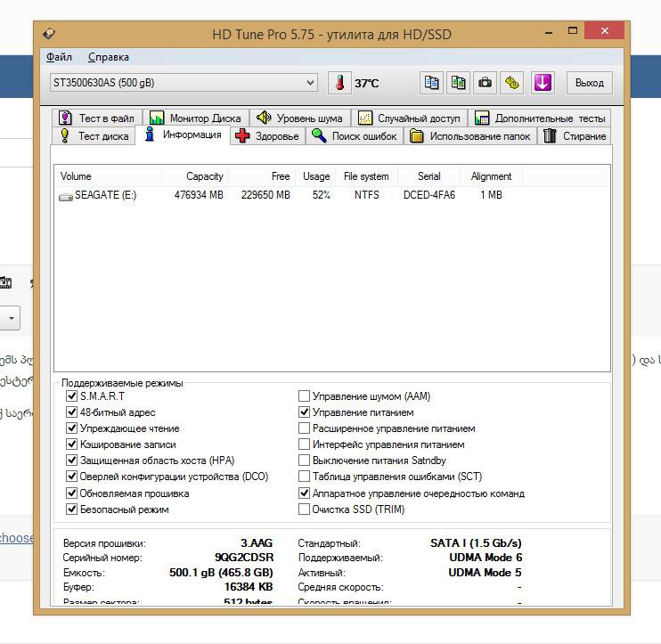
Task: Open the Справка menu
Action: (109, 57)
